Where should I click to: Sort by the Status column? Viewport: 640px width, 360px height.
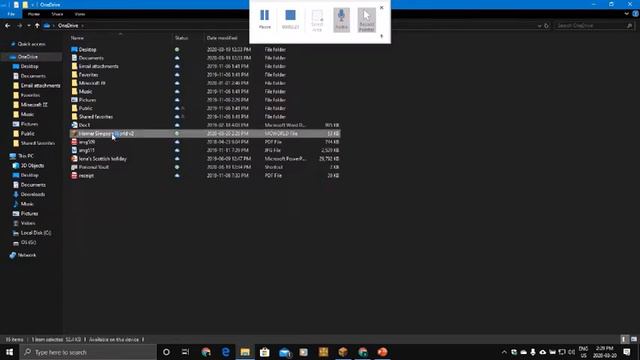coord(181,38)
